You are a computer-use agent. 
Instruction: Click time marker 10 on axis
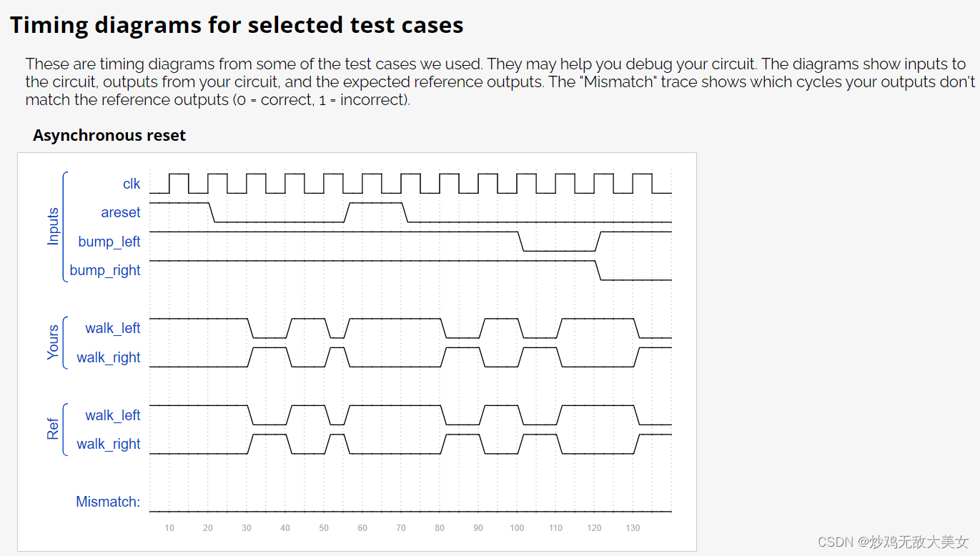tap(169, 528)
